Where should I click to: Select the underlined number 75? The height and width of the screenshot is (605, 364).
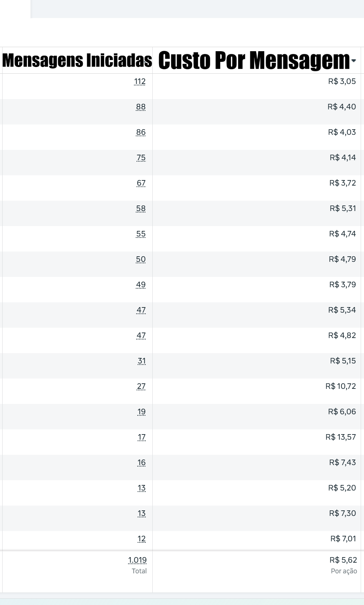(141, 158)
